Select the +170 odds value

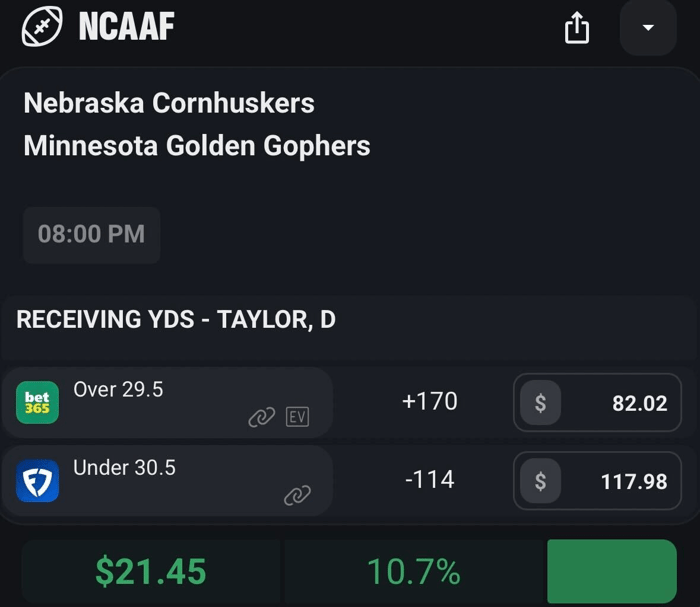pos(429,402)
